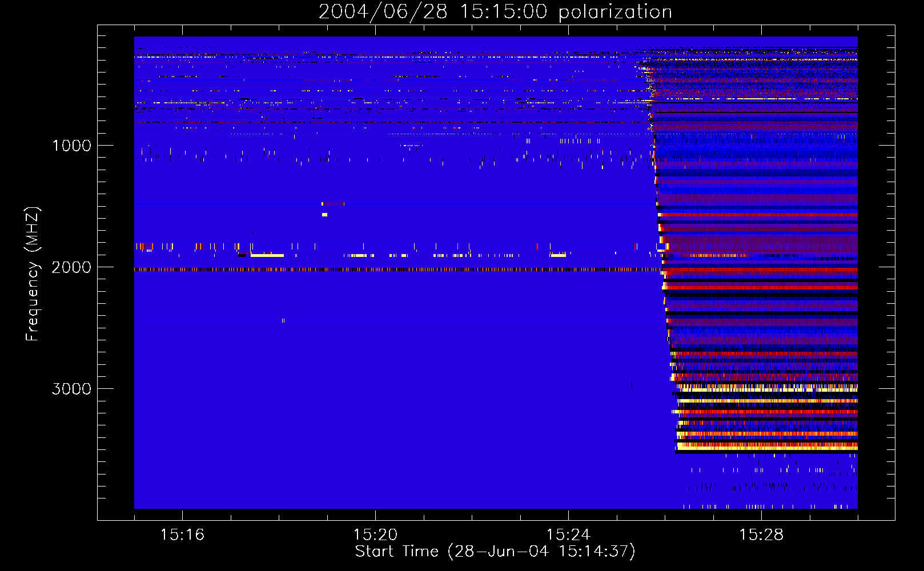Screen dimensions: 924x571
Task: Click the "Start Time (28-Jun-04 15:14:37)" label
Action: click(x=495, y=552)
